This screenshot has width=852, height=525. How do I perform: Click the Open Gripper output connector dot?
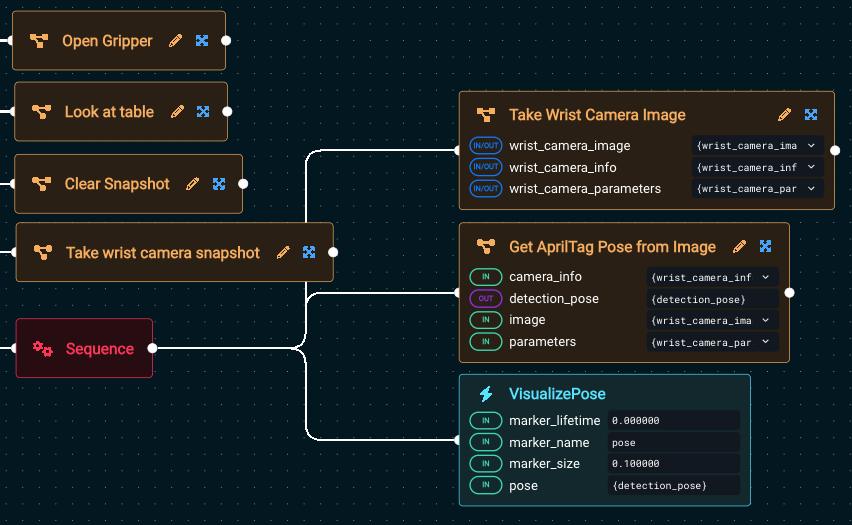click(x=226, y=40)
